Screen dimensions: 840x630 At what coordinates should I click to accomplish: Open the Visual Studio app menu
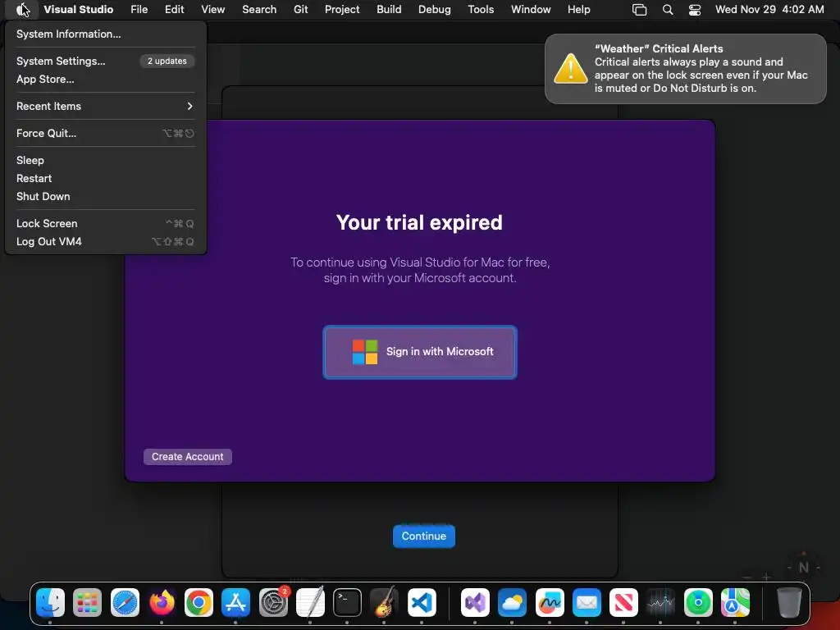[78, 9]
